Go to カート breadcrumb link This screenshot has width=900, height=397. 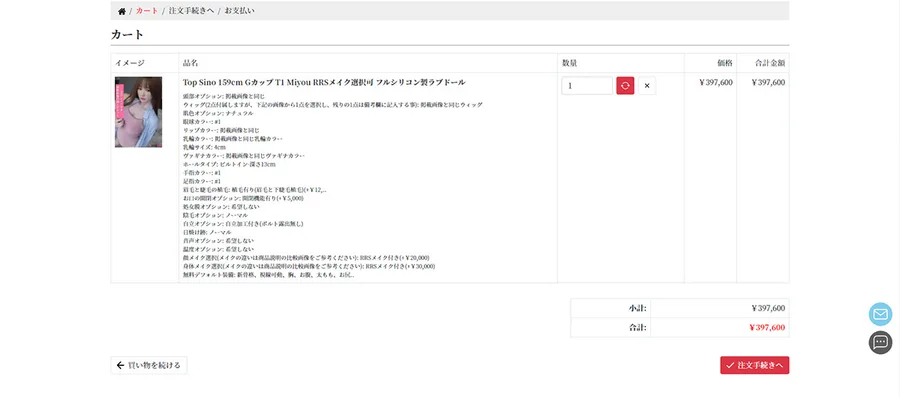point(147,11)
